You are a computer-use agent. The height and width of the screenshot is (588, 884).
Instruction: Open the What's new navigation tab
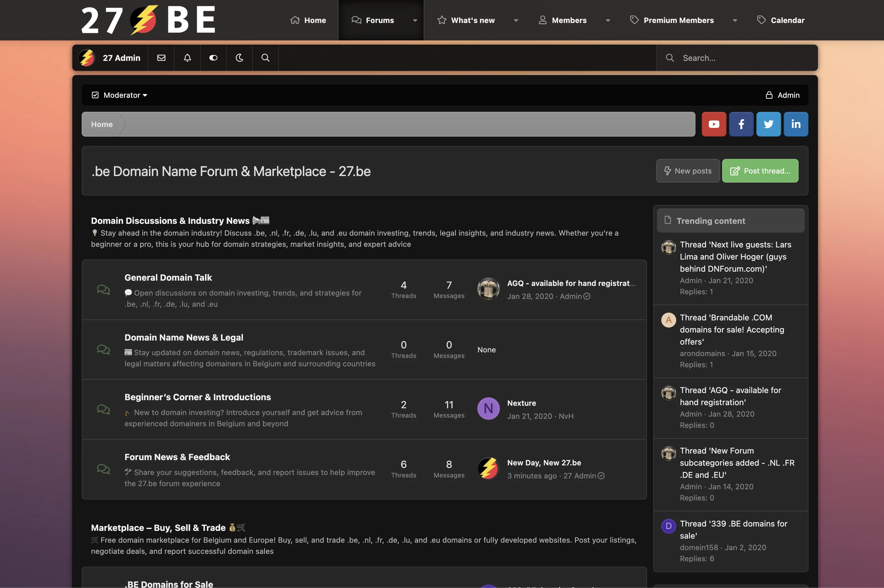[466, 20]
